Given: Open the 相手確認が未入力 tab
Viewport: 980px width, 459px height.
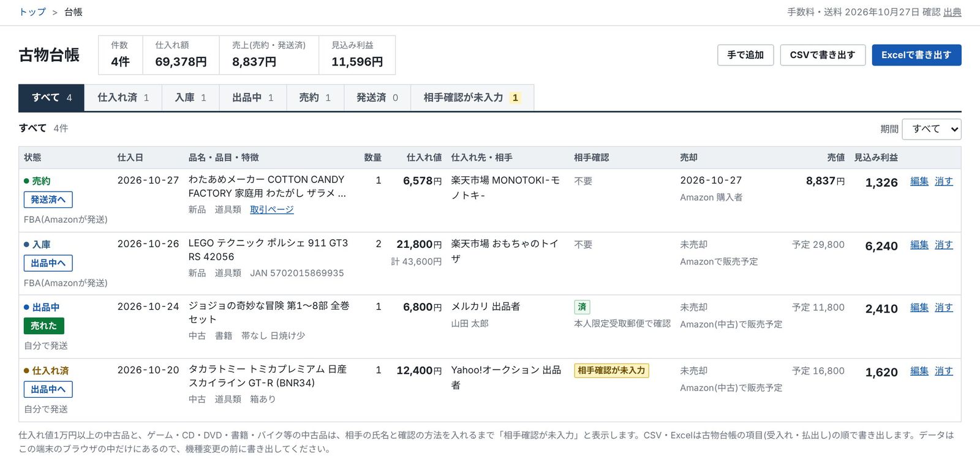Looking at the screenshot, I should point(472,98).
